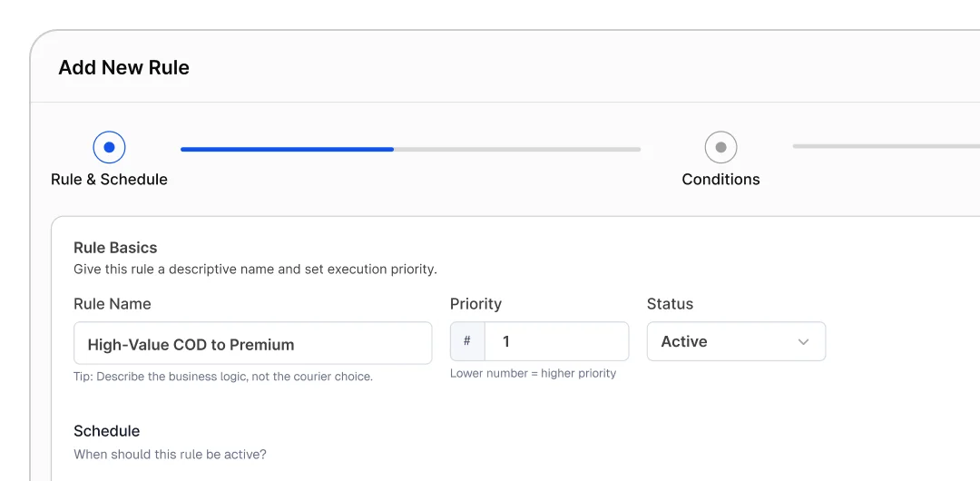Image resolution: width=980 pixels, height=481 pixels.
Task: Select the 'Conditions' step label
Action: [720, 180]
